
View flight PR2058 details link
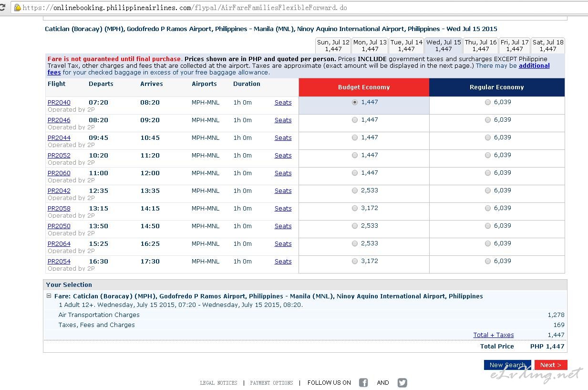tap(59, 209)
